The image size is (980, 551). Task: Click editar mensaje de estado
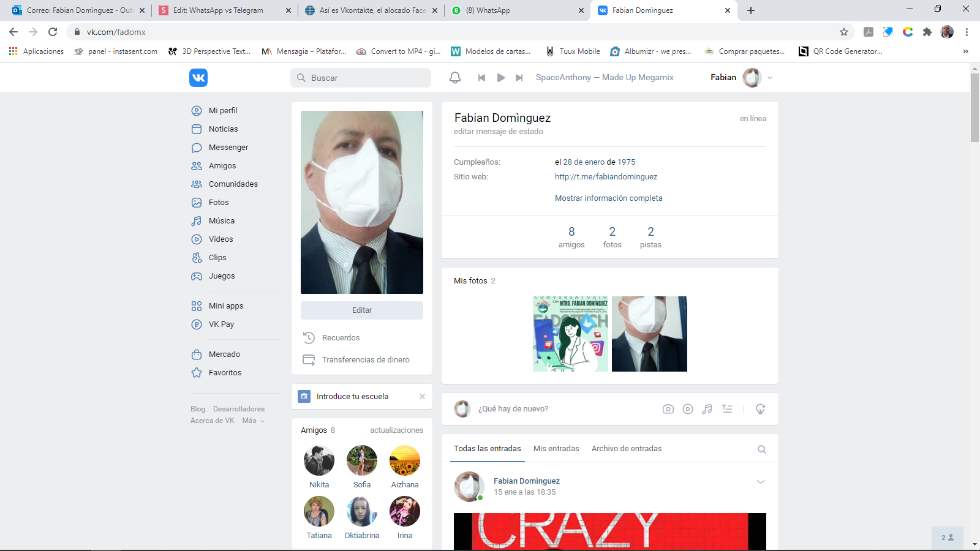pyautogui.click(x=499, y=132)
